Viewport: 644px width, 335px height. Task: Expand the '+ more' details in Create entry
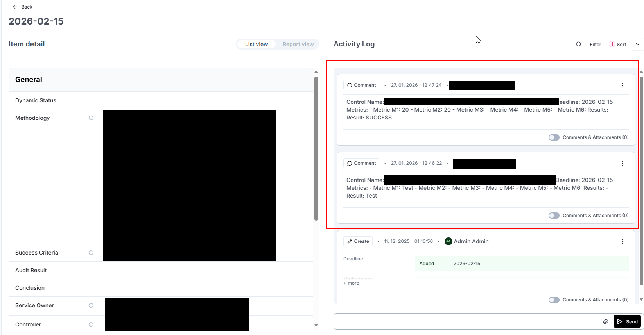pos(351,283)
